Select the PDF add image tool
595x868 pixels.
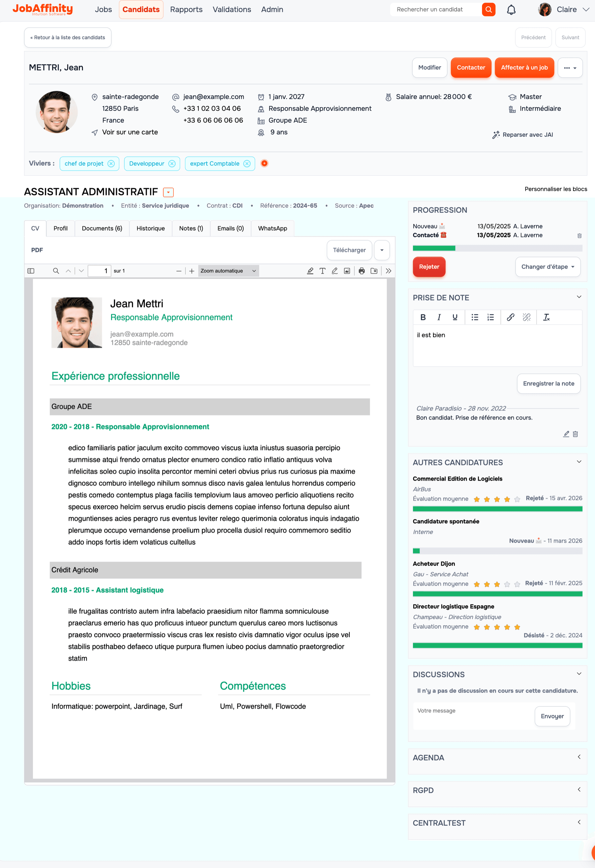click(x=347, y=271)
